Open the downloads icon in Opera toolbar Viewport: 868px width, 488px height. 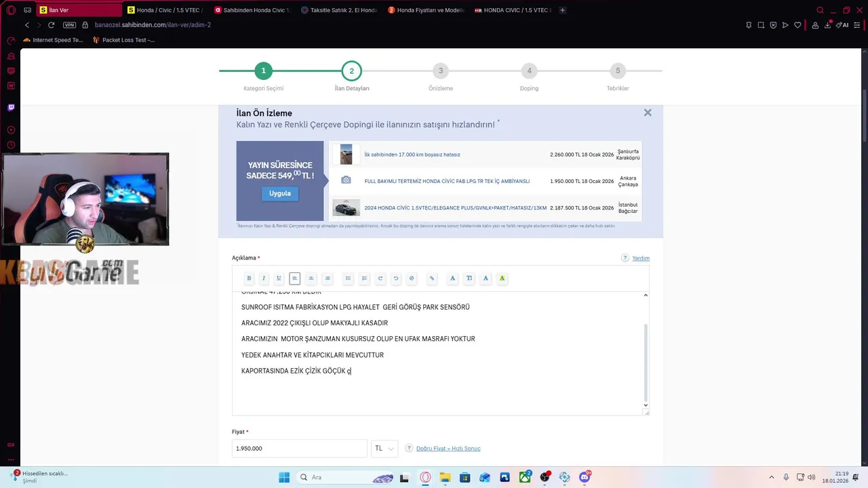click(x=828, y=25)
